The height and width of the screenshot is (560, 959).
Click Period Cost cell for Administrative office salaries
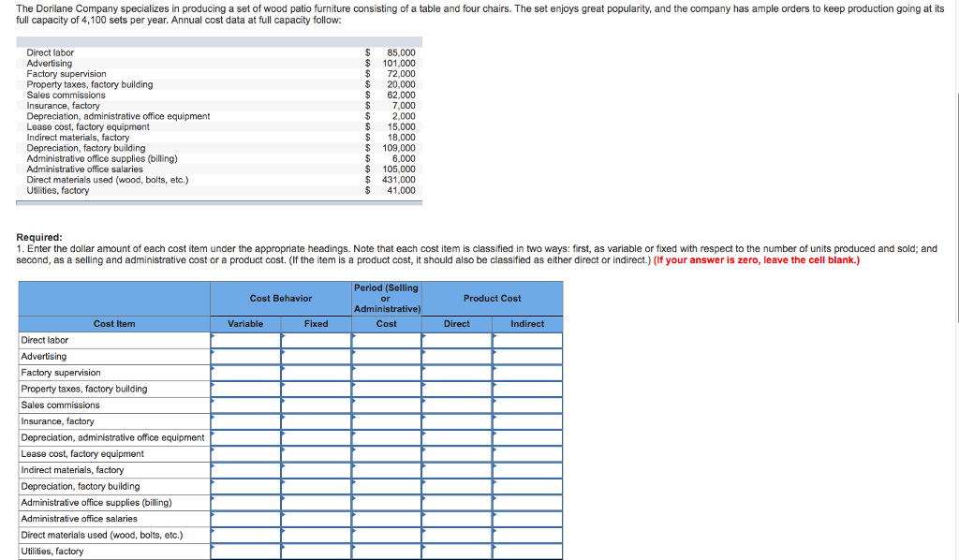point(387,519)
